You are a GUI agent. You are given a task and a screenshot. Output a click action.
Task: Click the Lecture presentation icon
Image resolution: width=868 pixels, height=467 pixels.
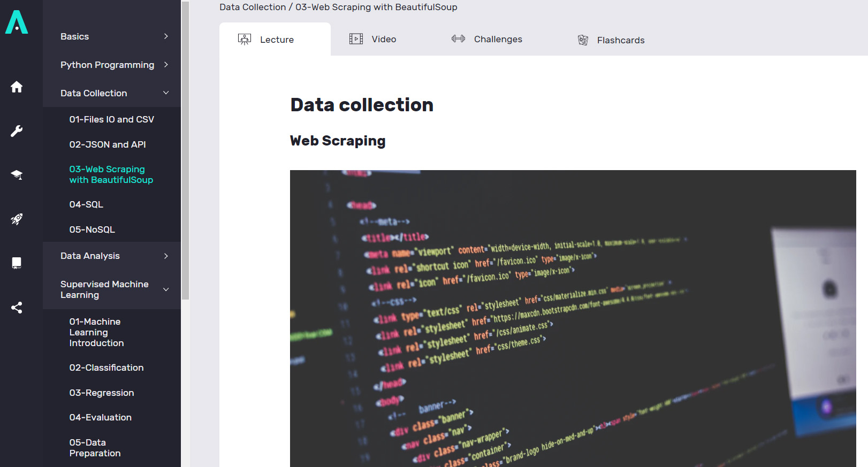coord(245,39)
